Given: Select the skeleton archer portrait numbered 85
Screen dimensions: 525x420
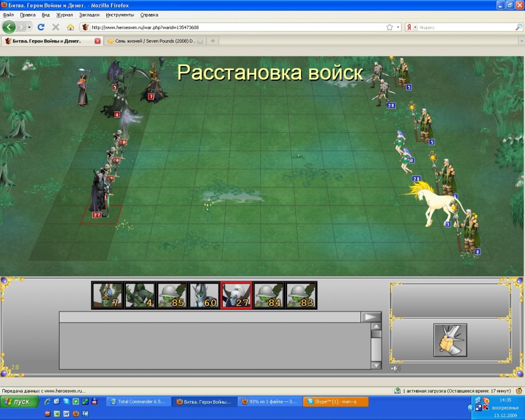Looking at the screenshot, I should click(172, 295).
